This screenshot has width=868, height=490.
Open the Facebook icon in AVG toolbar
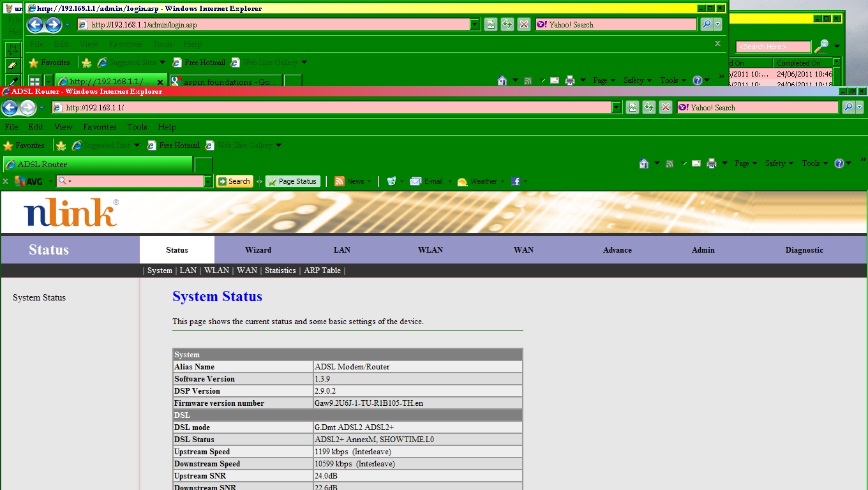point(515,181)
